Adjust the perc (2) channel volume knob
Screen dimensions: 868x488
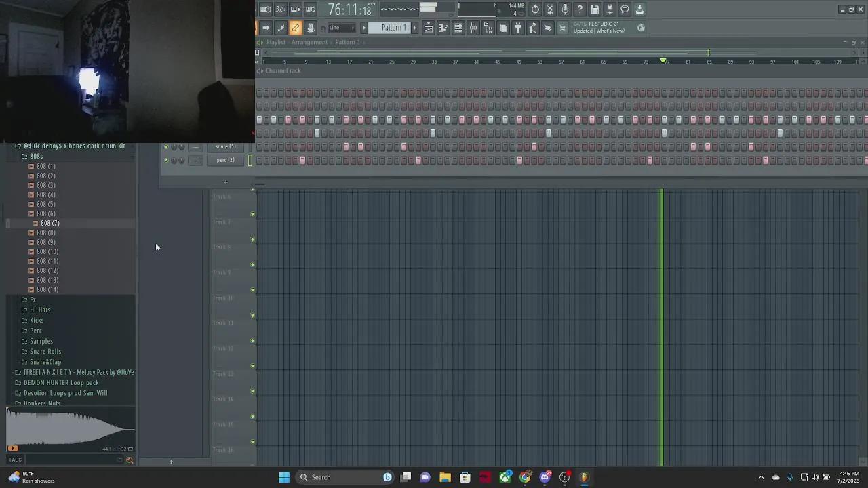(181, 160)
